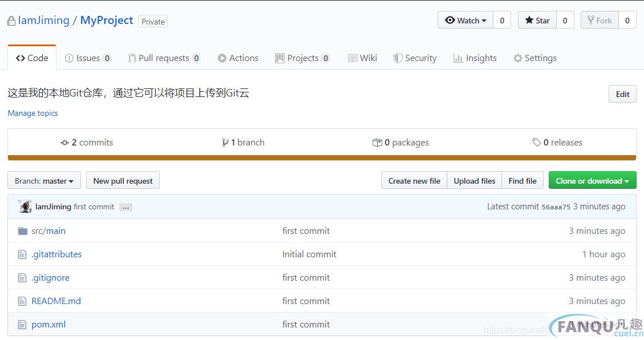This screenshot has height=340, width=644.
Task: Open the Clone or download dropdown
Action: [592, 181]
